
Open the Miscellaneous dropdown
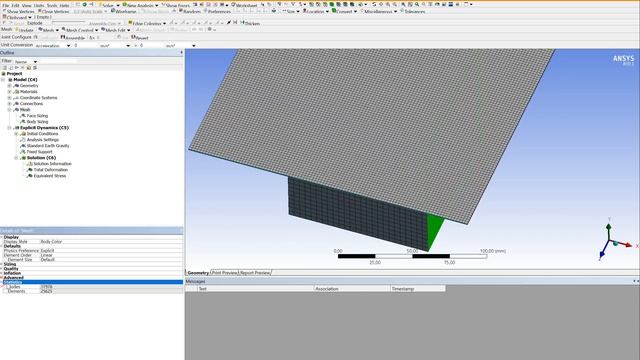click(378, 11)
